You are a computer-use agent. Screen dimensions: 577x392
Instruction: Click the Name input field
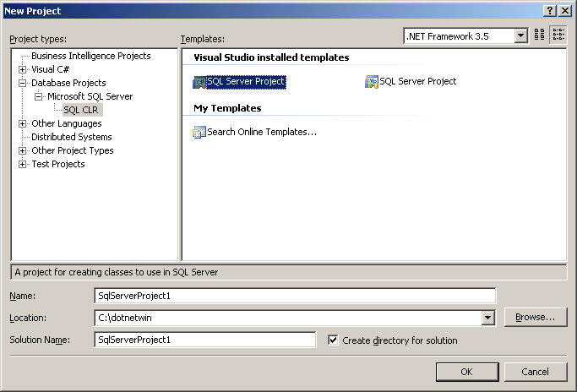(x=295, y=296)
